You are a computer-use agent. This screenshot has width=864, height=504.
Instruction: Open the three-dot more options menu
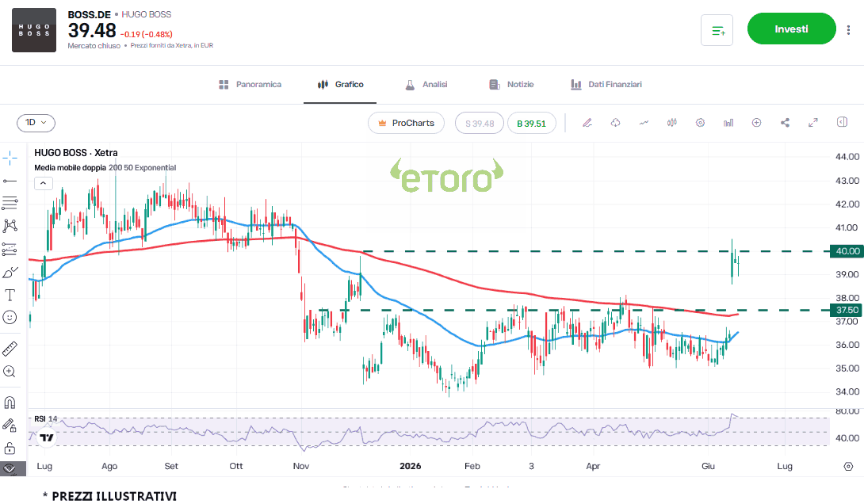click(x=848, y=30)
